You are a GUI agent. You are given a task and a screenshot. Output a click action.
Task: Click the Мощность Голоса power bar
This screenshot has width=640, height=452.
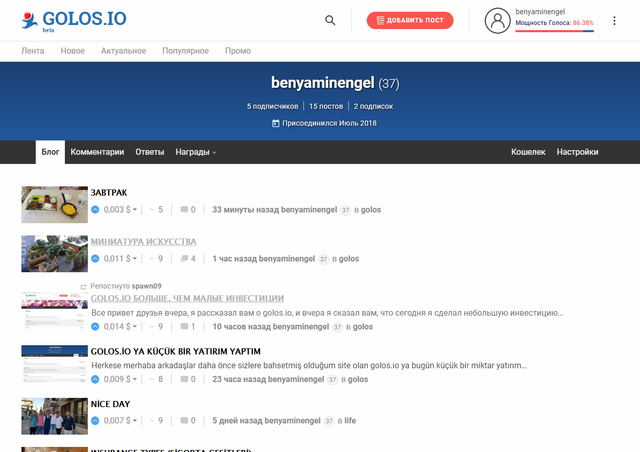(554, 31)
